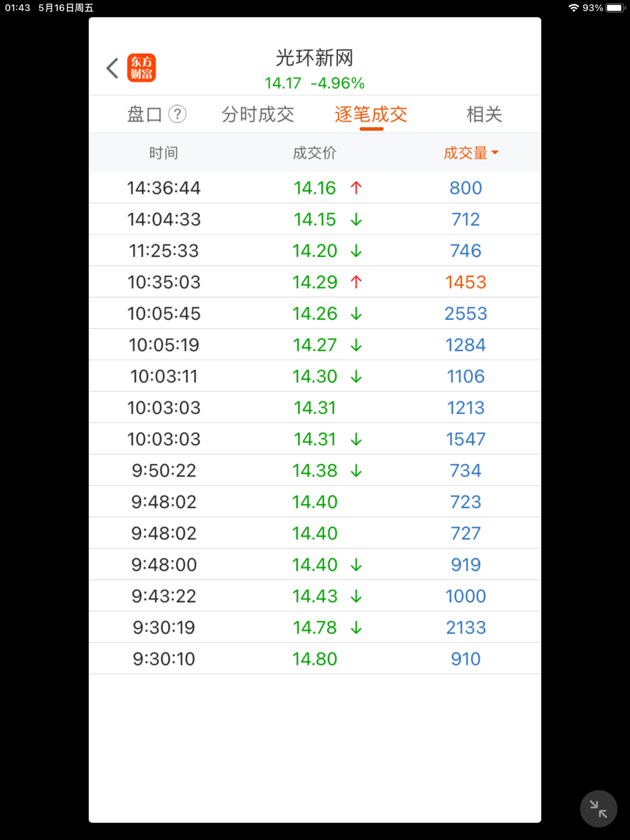This screenshot has width=630, height=840.
Task: Select the 14:04:33 time cell
Action: tap(164, 219)
